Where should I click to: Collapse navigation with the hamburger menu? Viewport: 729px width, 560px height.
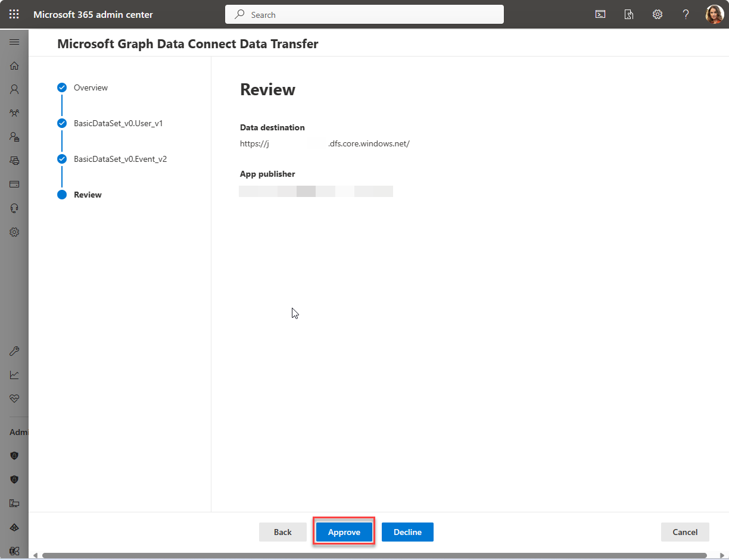click(x=14, y=42)
